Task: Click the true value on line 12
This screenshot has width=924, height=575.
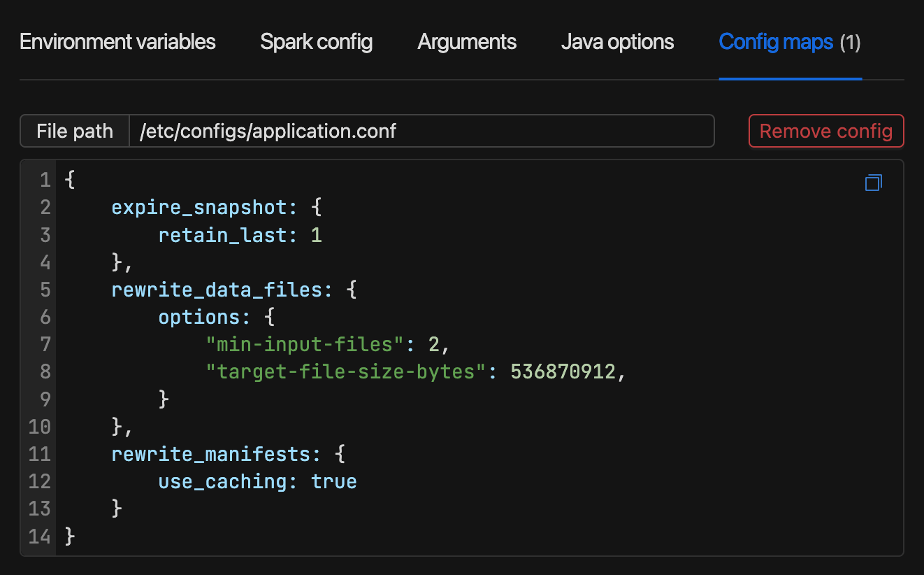Action: (x=334, y=481)
